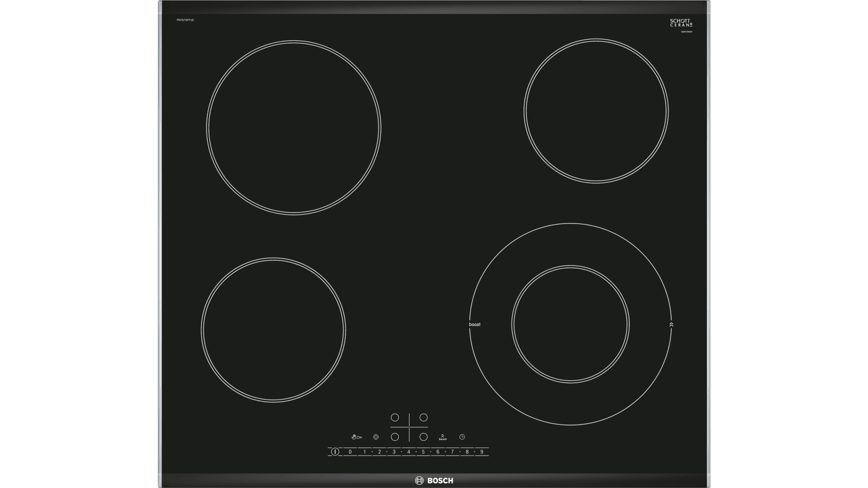This screenshot has width=868, height=488.
Task: Tap the main power on/off icon
Action: [x=335, y=451]
